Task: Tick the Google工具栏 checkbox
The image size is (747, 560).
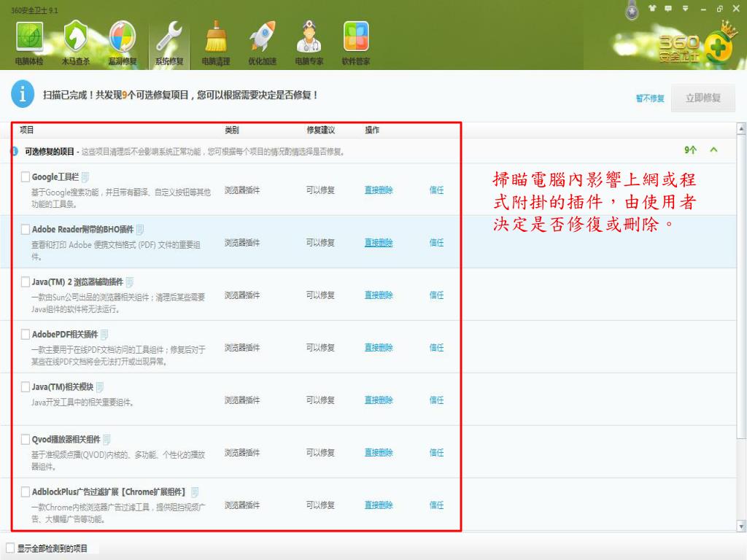Action: tap(26, 177)
